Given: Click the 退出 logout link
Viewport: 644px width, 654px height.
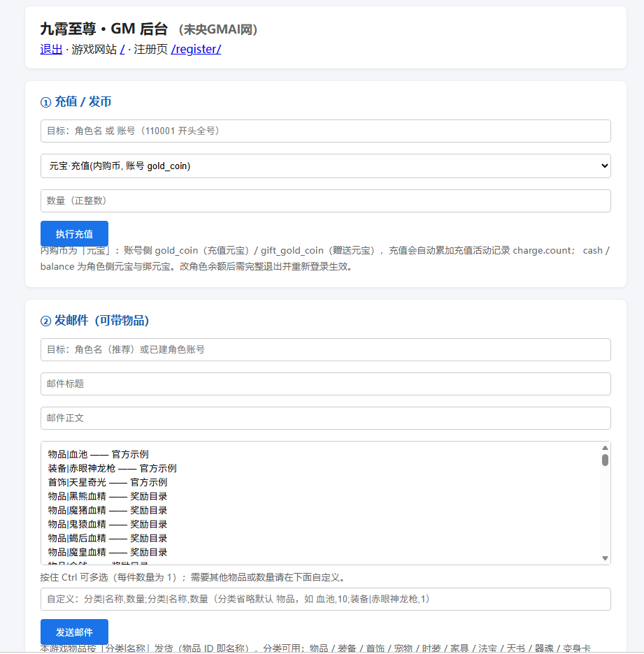Looking at the screenshot, I should coord(51,49).
